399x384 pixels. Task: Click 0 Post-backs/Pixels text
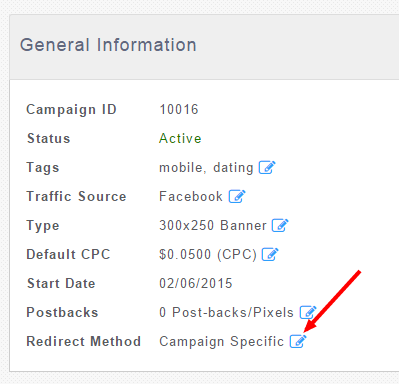227,312
